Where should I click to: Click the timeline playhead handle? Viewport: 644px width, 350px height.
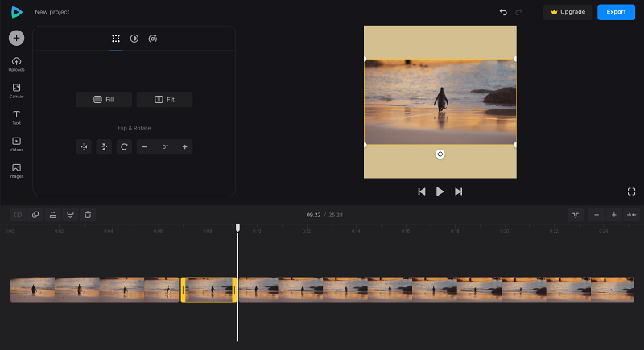click(x=237, y=228)
